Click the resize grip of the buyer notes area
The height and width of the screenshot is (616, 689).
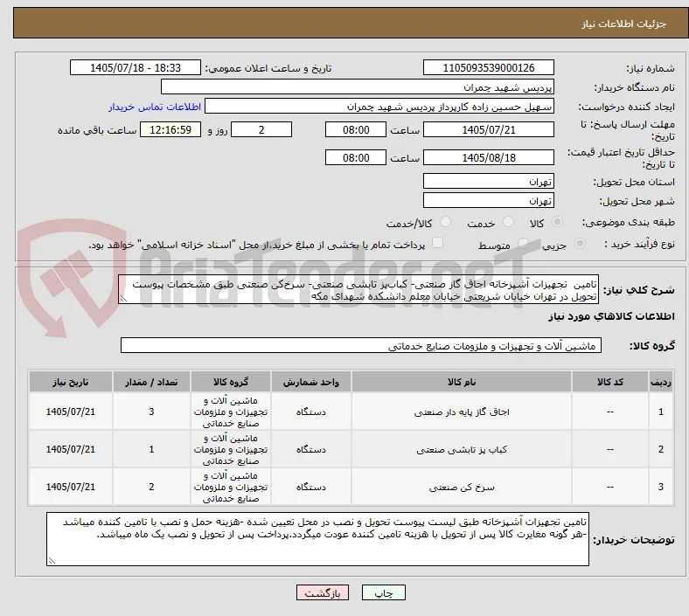click(x=52, y=561)
